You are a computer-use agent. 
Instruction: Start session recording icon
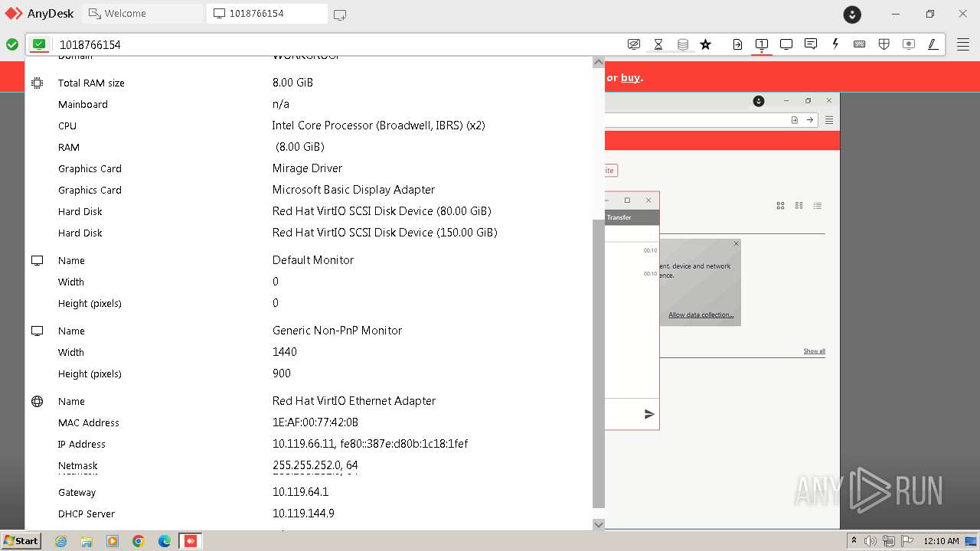pyautogui.click(x=909, y=44)
